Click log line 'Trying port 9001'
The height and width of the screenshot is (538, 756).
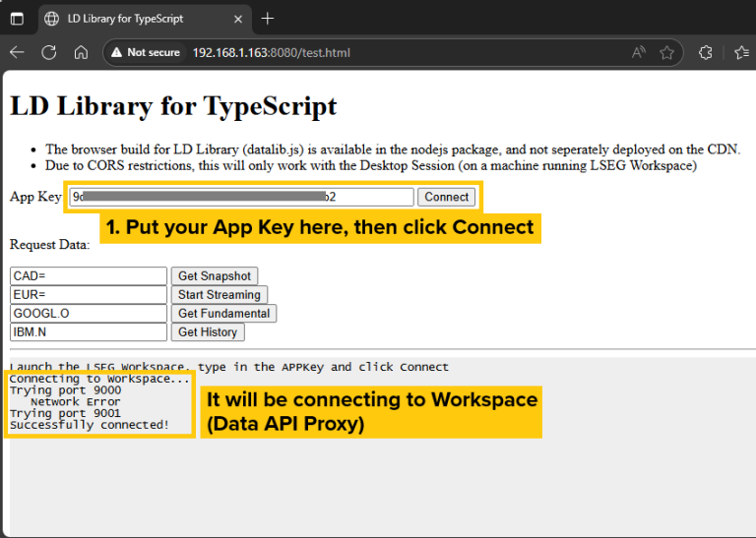(66, 413)
